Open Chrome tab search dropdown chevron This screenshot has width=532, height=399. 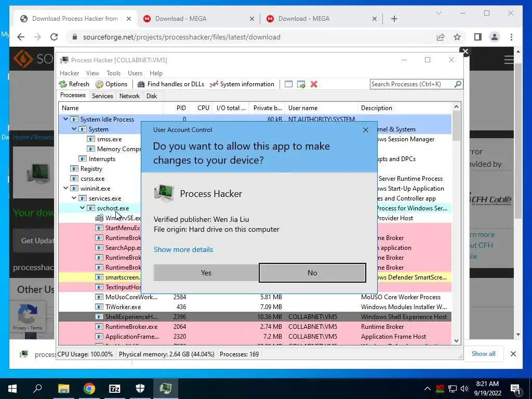point(438,13)
